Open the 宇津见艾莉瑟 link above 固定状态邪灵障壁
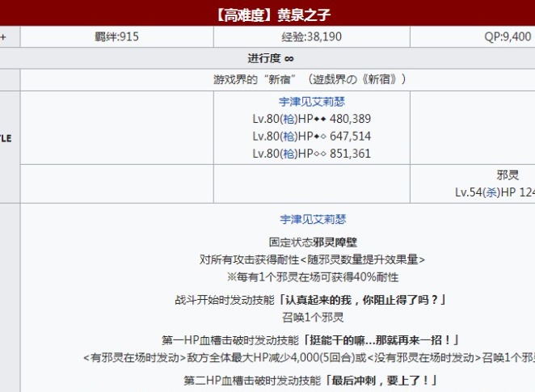The image size is (535, 392). tap(313, 219)
